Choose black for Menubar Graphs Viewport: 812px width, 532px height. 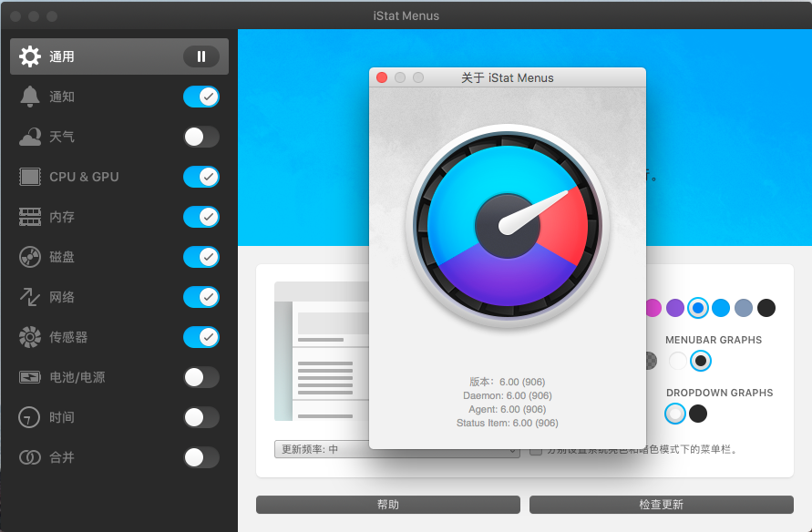(x=701, y=361)
